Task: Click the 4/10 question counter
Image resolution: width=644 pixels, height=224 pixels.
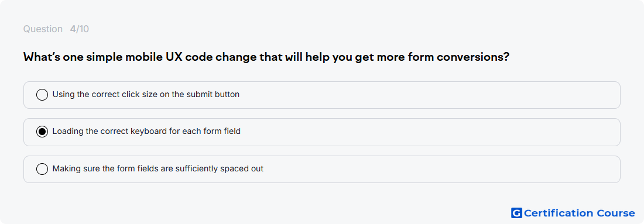Action: pos(79,29)
